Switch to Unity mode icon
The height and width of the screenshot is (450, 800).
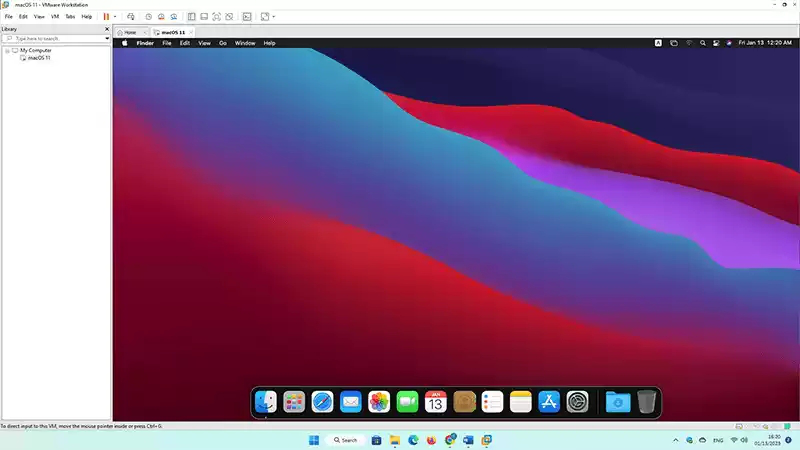(230, 17)
